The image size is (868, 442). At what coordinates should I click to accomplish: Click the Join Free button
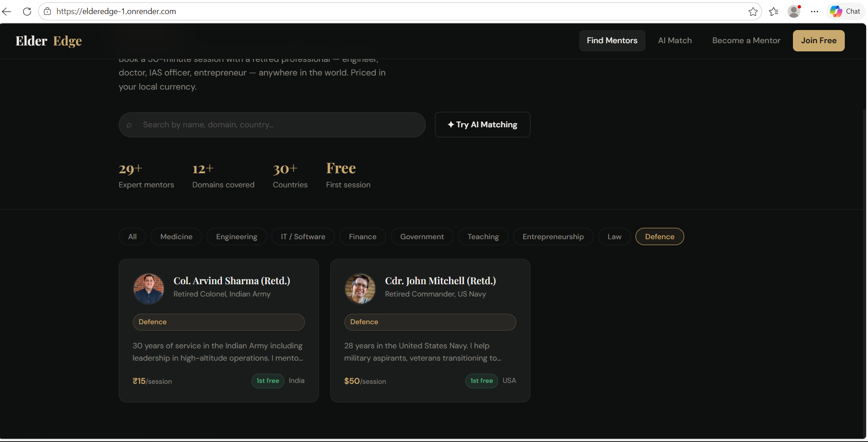click(x=818, y=40)
